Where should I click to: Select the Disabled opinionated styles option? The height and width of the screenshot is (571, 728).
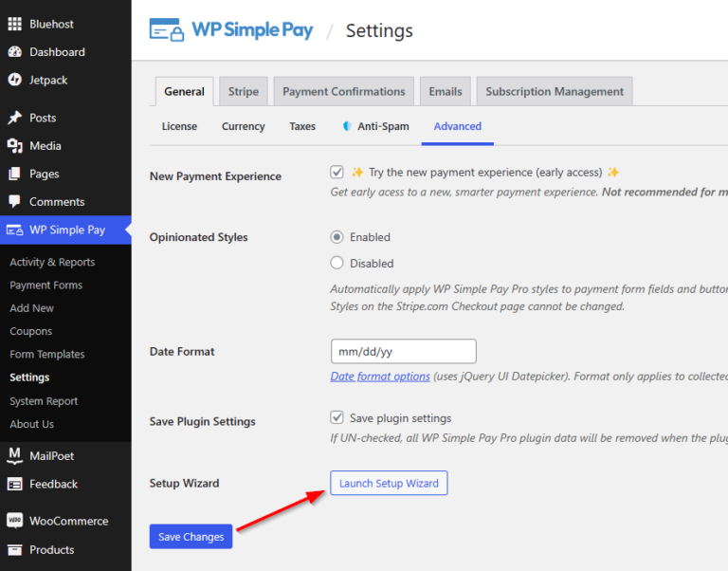tap(337, 263)
